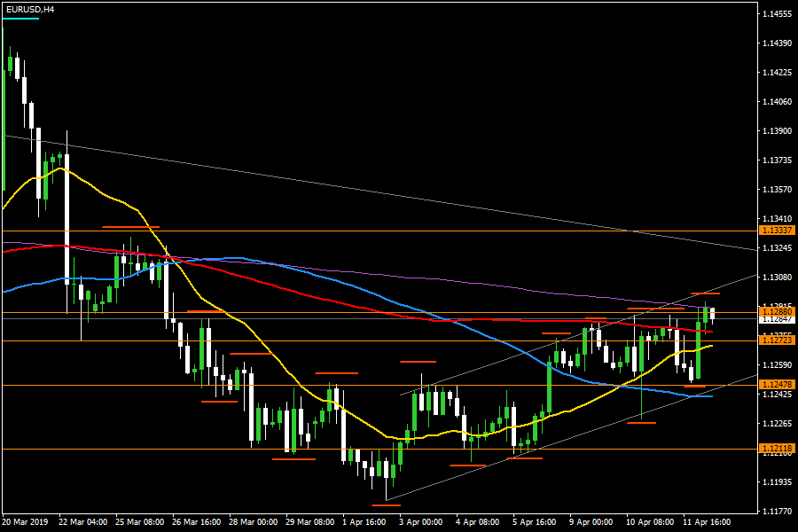
Task: Click the 1.11935 price axis value
Action: coord(778,482)
